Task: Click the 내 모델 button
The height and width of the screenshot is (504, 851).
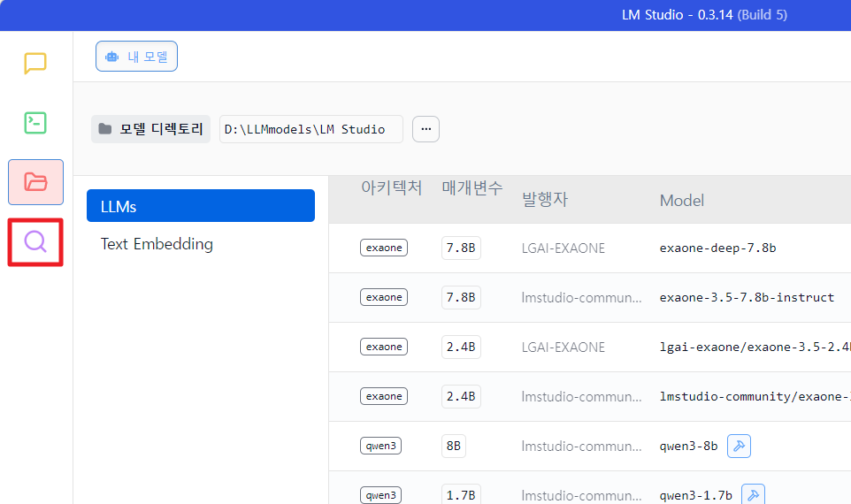Action: [x=137, y=57]
